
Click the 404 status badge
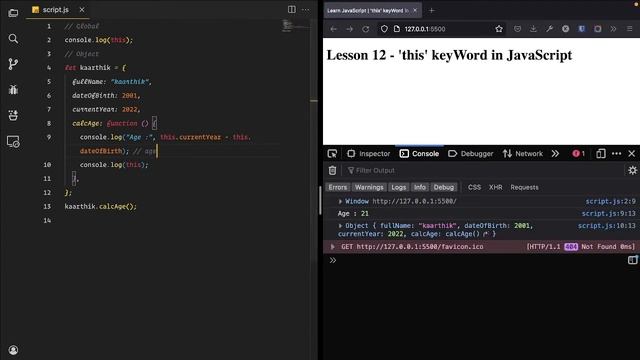click(571, 247)
